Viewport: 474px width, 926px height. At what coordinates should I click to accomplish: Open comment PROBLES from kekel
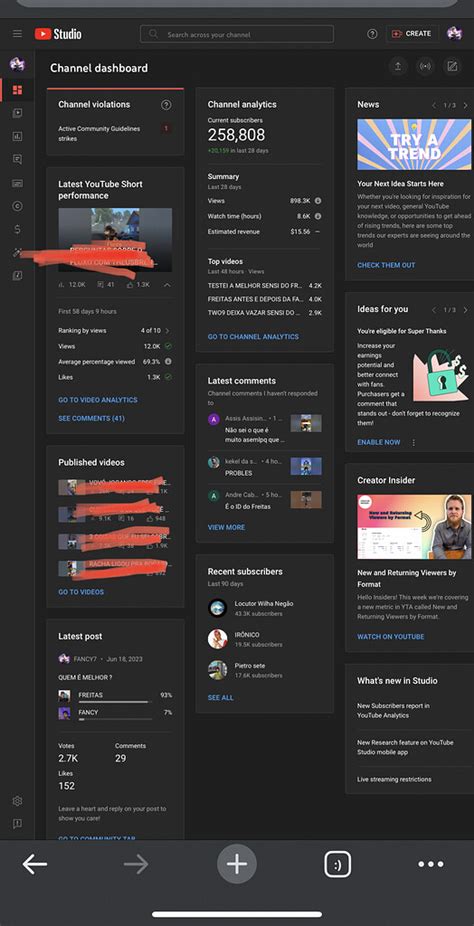click(x=264, y=467)
